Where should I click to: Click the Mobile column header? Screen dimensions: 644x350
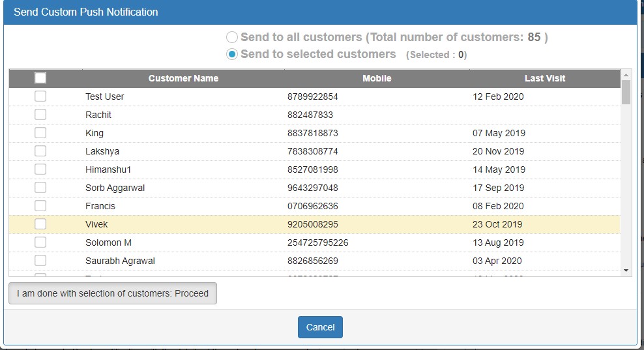(x=377, y=78)
